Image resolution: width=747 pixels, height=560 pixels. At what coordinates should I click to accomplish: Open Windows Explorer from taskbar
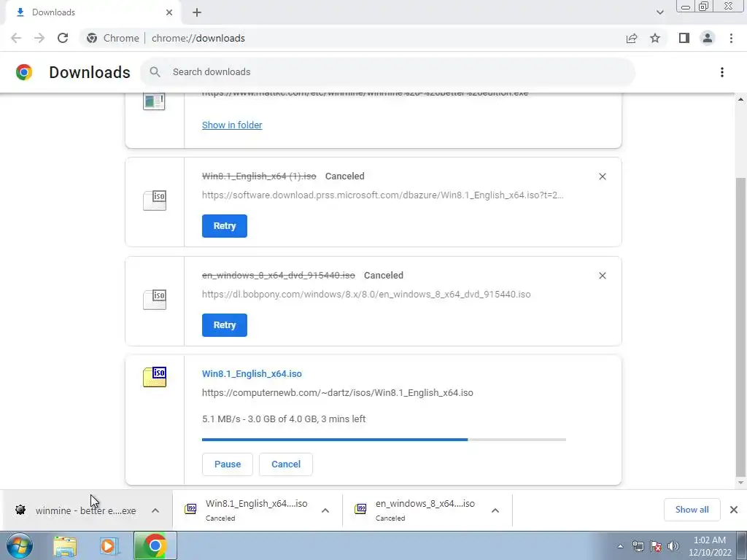click(x=65, y=545)
